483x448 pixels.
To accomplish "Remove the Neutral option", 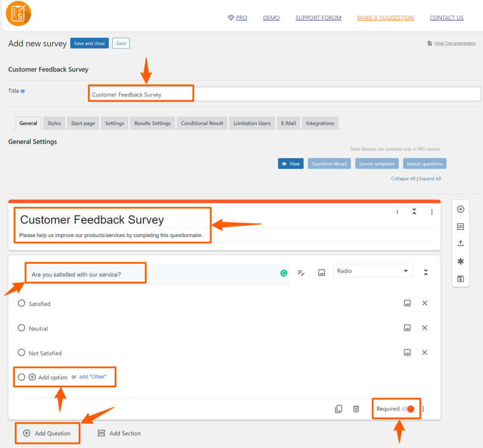I will click(425, 328).
